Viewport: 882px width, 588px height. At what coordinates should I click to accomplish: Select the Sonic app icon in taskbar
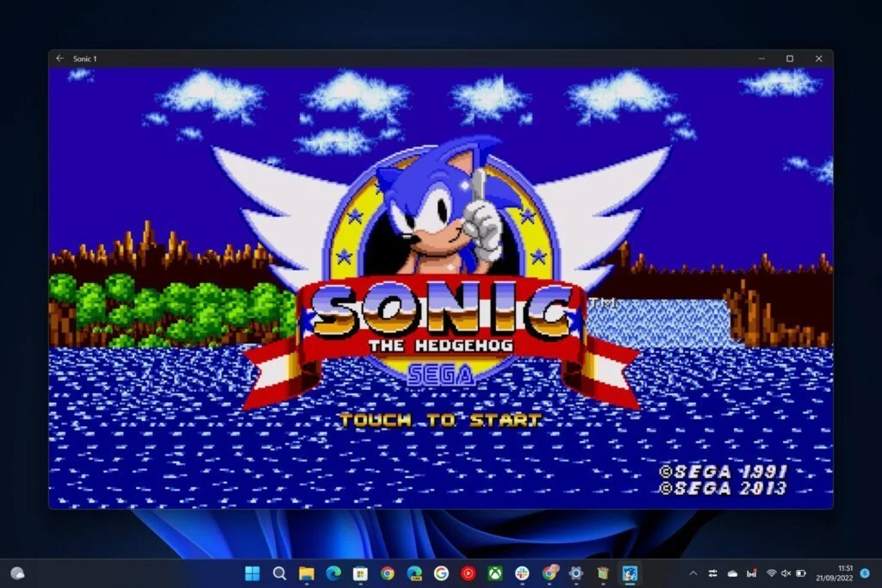point(630,573)
